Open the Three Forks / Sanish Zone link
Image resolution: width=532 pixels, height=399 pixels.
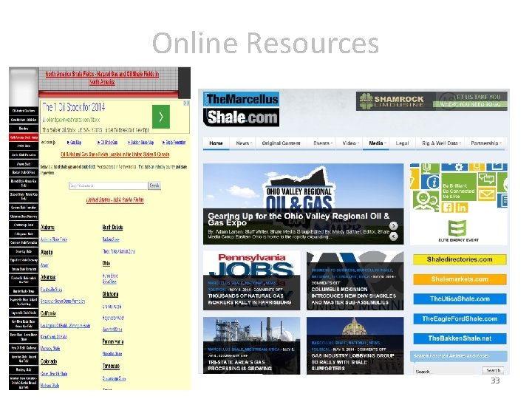(x=119, y=251)
